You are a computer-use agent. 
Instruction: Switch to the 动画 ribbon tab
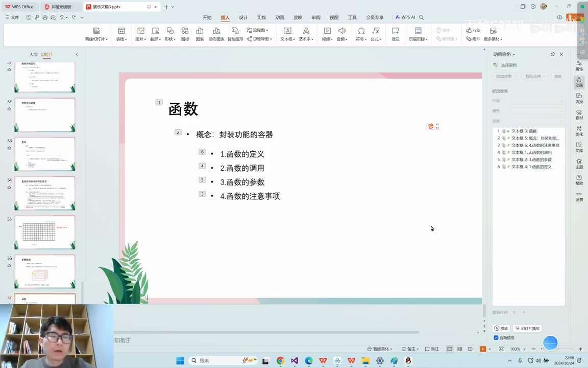pos(280,17)
